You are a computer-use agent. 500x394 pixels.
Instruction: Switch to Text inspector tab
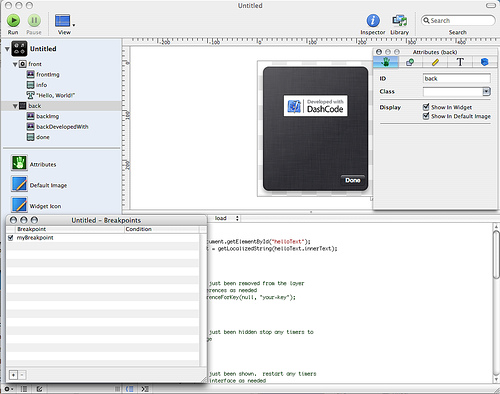[460, 62]
